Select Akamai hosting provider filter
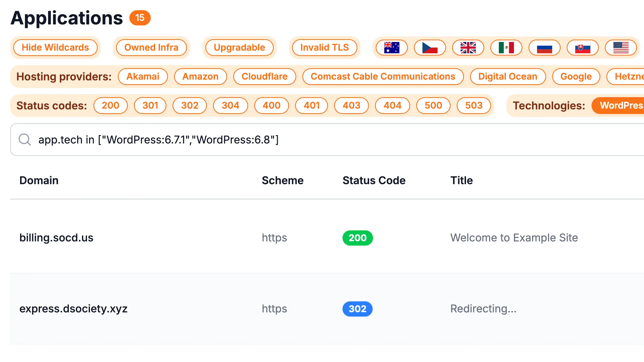Image resolution: width=644 pixels, height=362 pixels. (143, 77)
